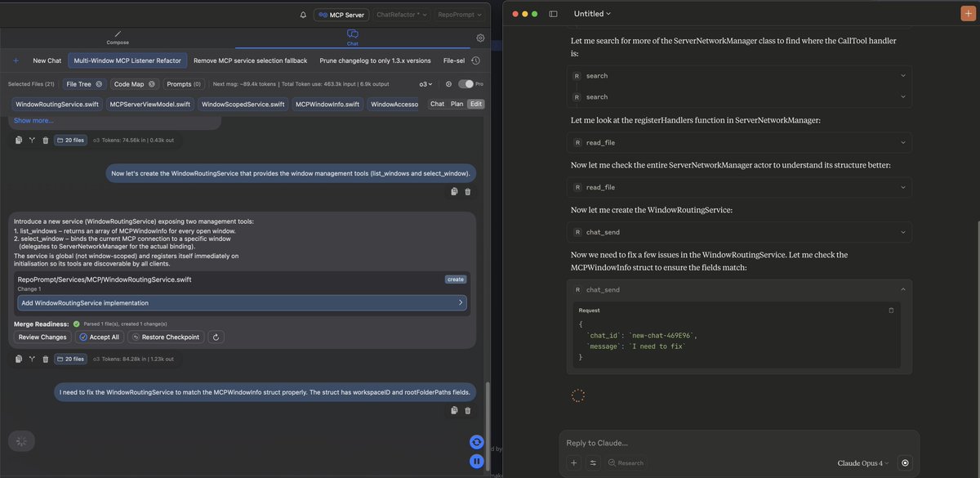The image size is (980, 478).
Task: Start new chat with orange plus button
Action: coord(969,14)
